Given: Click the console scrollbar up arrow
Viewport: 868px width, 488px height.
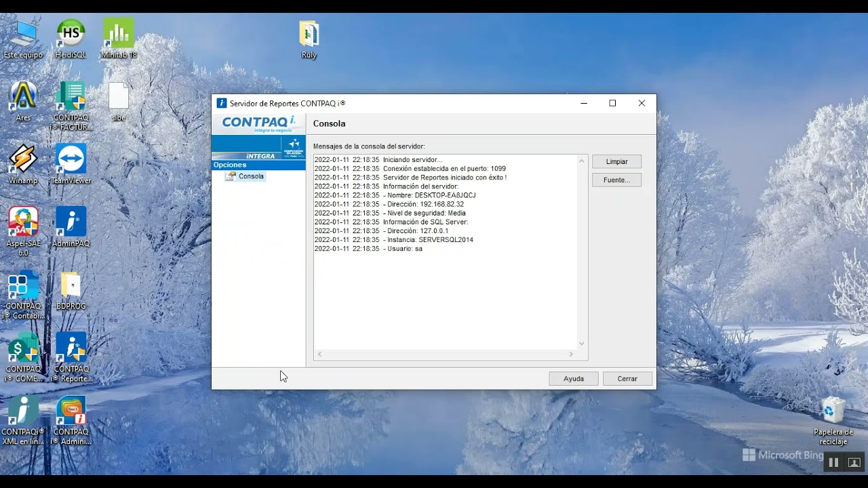Looking at the screenshot, I should (581, 161).
